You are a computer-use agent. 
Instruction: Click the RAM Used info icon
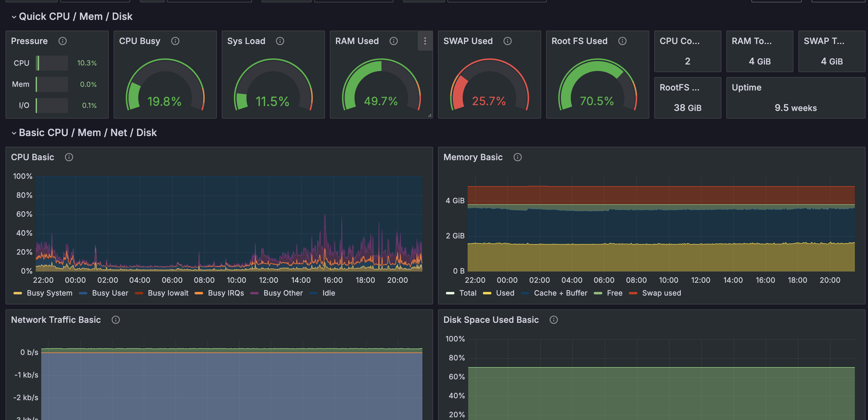pos(394,41)
